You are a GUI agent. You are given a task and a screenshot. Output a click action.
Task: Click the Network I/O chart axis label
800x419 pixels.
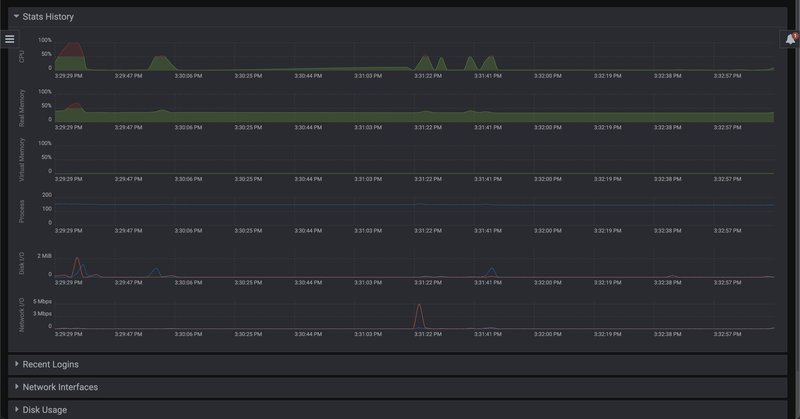[x=23, y=314]
